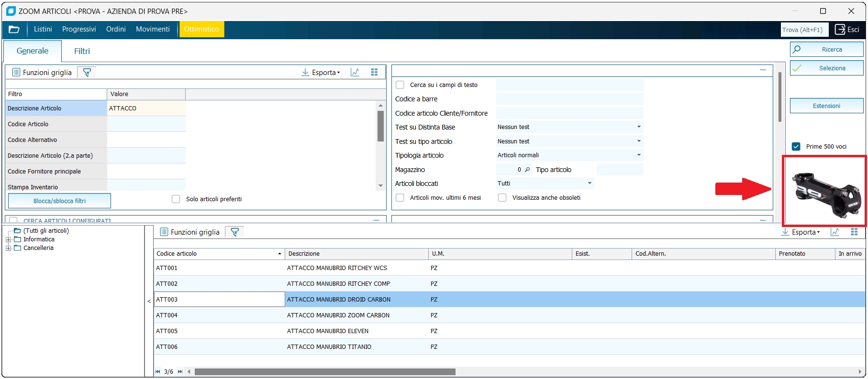
Task: Click the folder icon in top toolbar
Action: pos(14,30)
